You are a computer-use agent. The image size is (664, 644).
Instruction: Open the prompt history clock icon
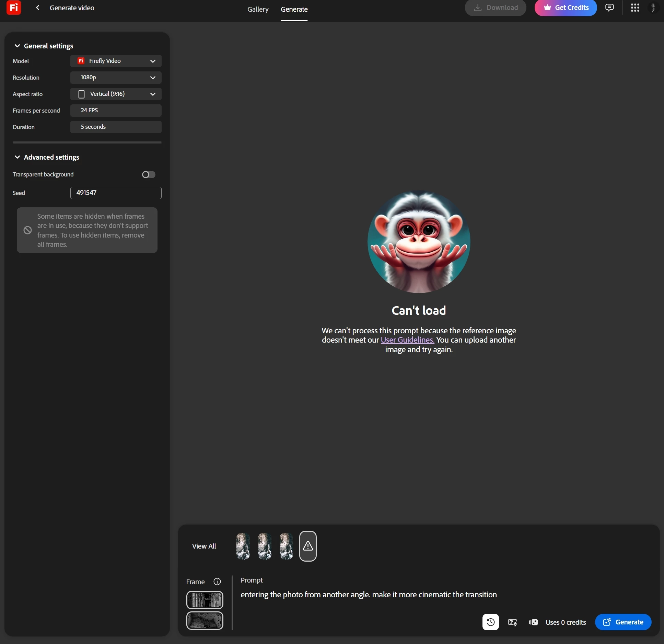tap(490, 622)
